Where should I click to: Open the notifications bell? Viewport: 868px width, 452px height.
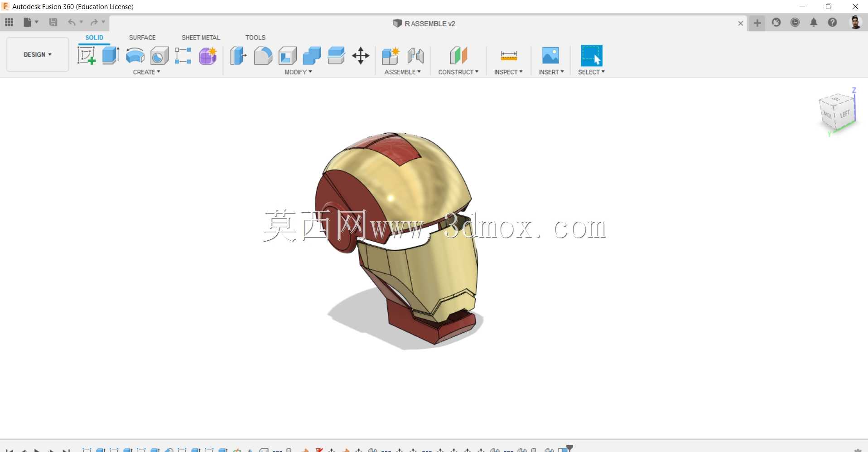[814, 22]
